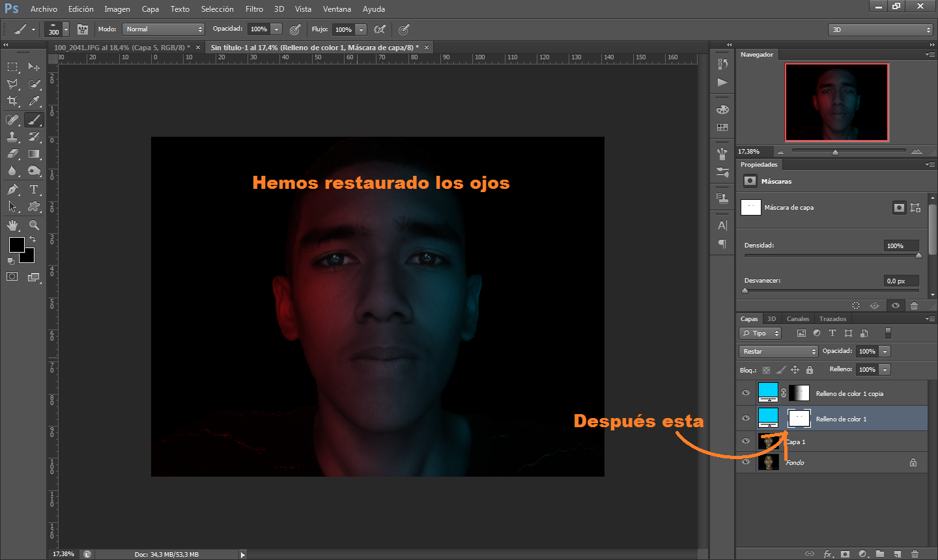The width and height of the screenshot is (938, 560).
Task: Switch to 100_2041.JPG document tab
Action: click(122, 48)
